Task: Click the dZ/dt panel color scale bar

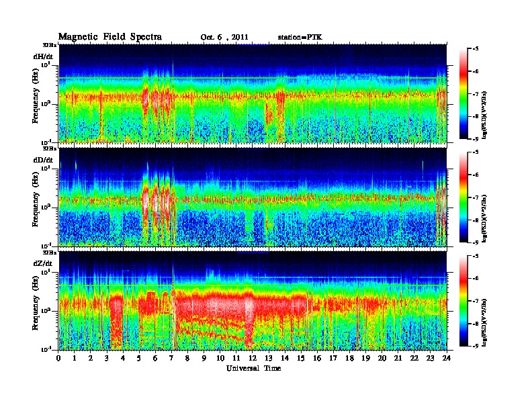Action: (463, 301)
